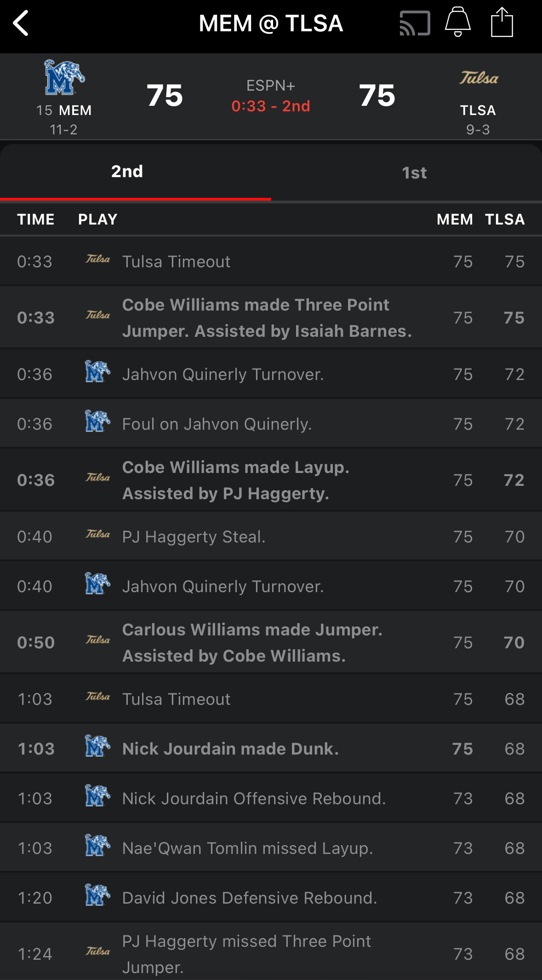Tap Tulsa icon on Carlous Williams jumper
The width and height of the screenshot is (542, 980).
97,640
